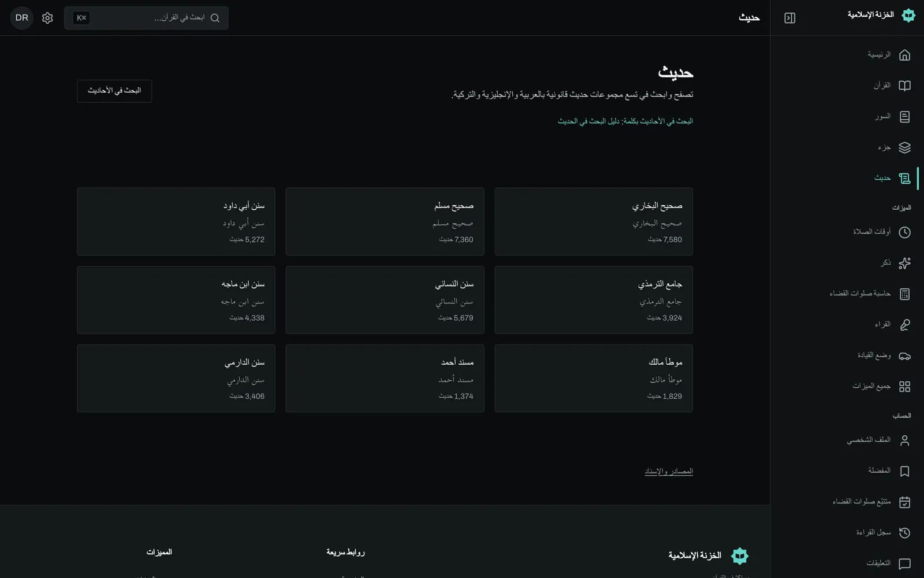
Task: Open the home icon in sidebar
Action: point(904,55)
